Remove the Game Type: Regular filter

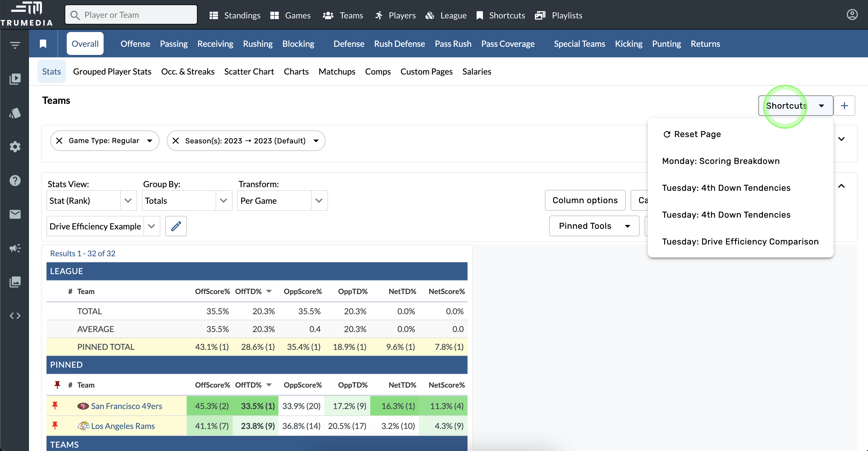click(x=59, y=141)
